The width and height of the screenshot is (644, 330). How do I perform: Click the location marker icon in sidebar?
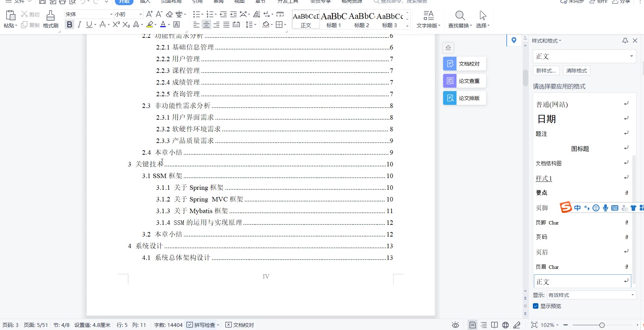514,40
